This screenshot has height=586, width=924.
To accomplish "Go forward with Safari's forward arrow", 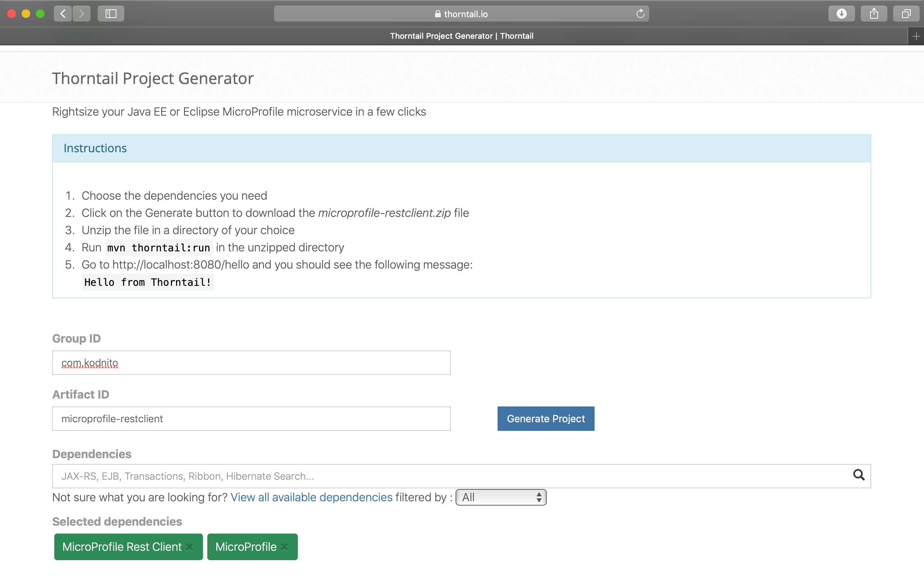I will [81, 14].
